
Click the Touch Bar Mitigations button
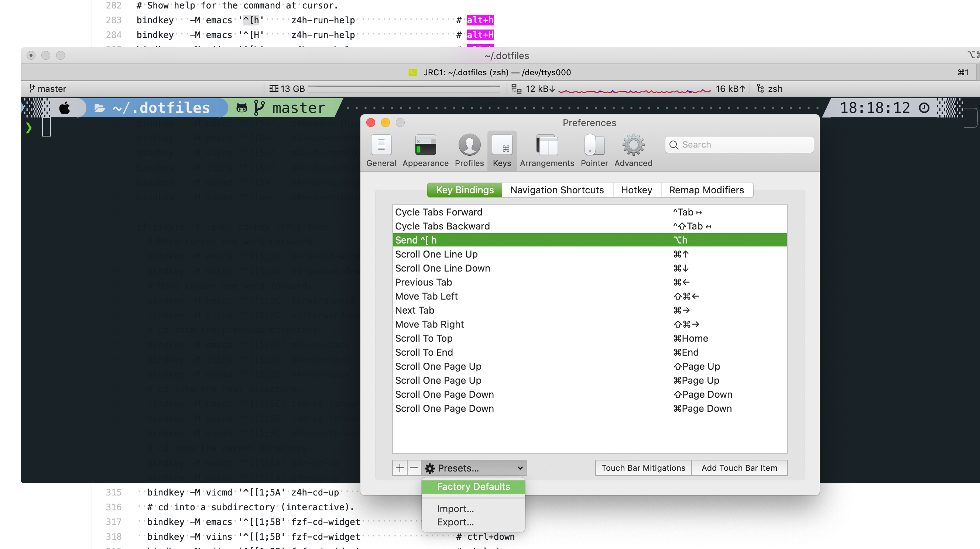(x=643, y=468)
